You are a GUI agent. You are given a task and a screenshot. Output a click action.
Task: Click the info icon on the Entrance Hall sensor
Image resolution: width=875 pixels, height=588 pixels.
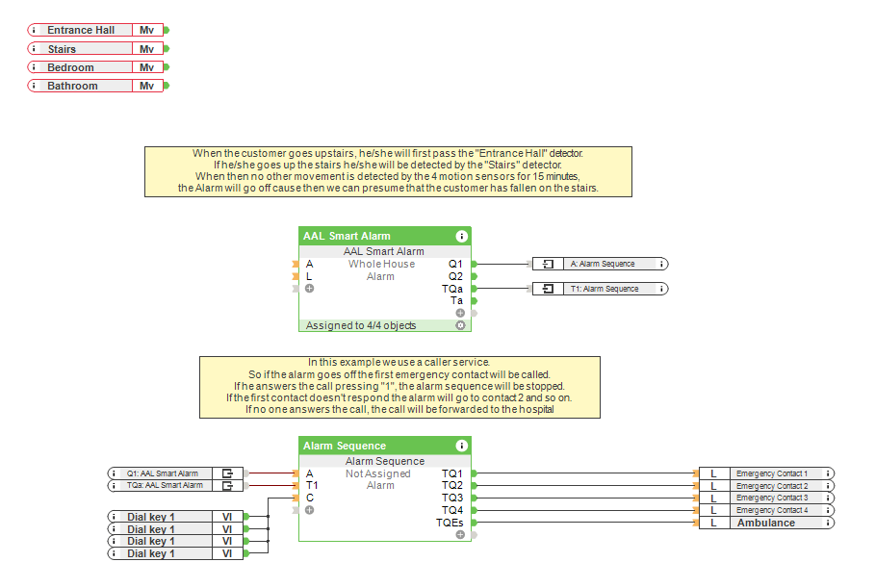click(x=34, y=30)
